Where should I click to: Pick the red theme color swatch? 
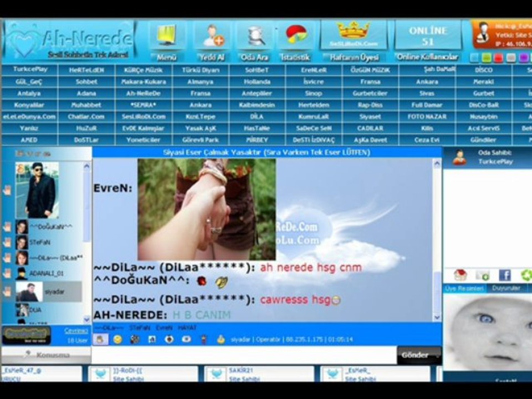click(x=498, y=58)
